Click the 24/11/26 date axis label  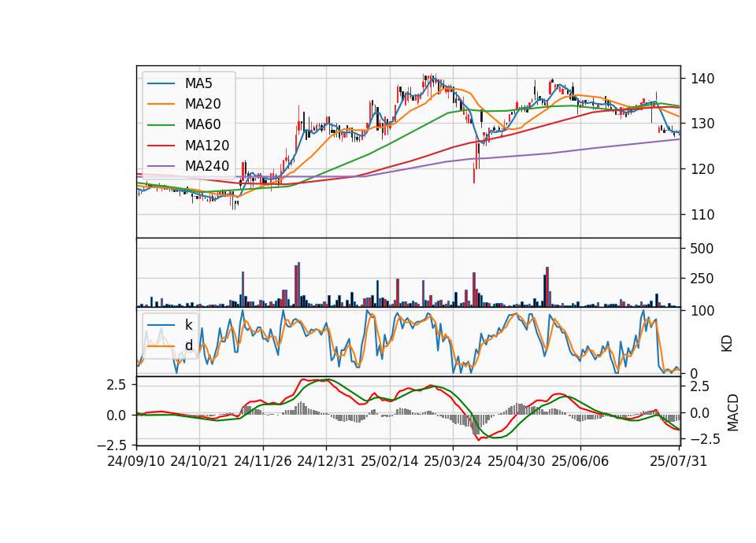(x=263, y=461)
